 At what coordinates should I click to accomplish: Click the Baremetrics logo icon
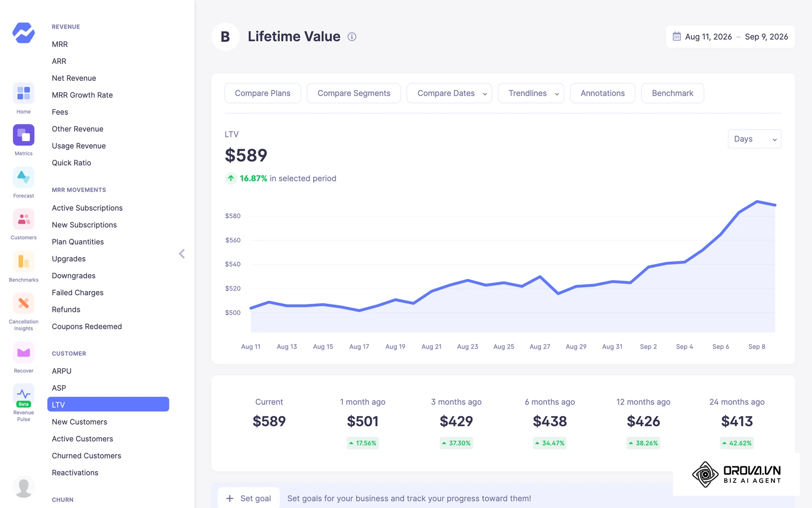coord(23,33)
